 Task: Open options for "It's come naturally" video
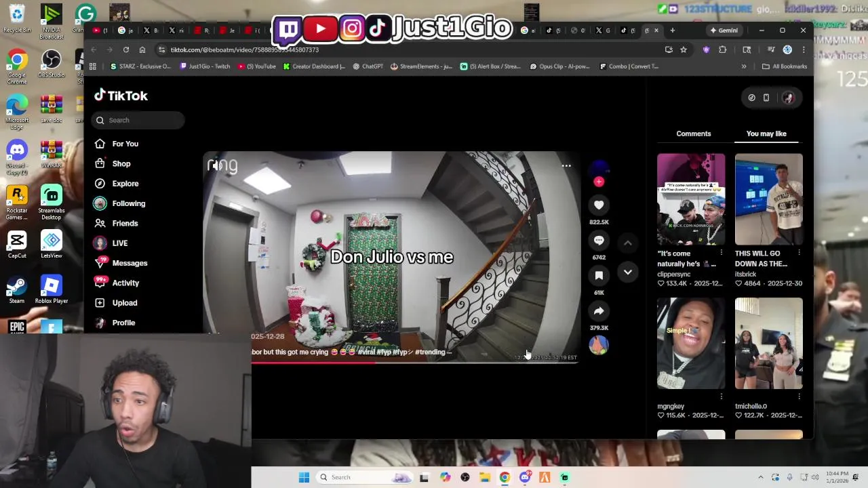pyautogui.click(x=721, y=253)
